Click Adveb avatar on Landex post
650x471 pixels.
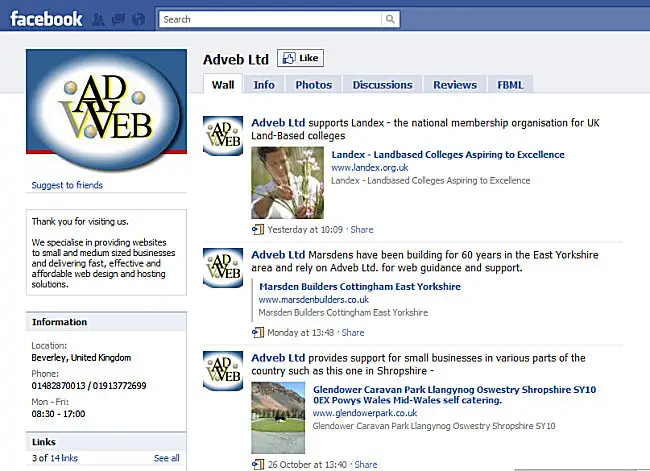point(223,136)
